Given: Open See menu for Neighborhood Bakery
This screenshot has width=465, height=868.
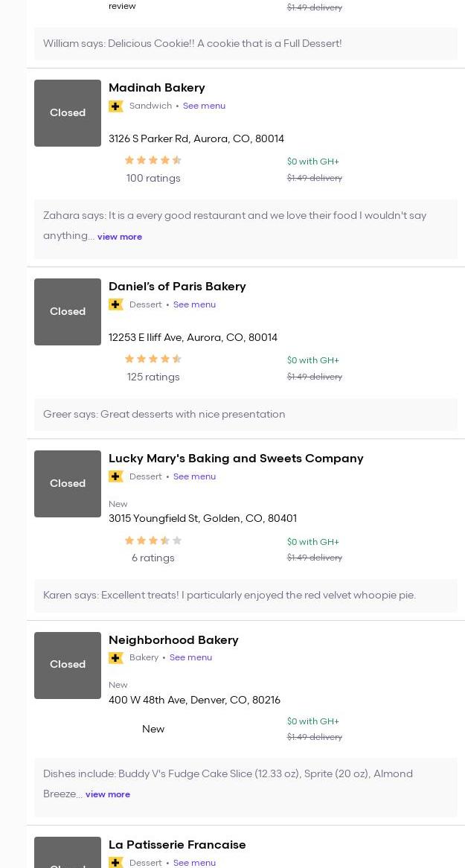Looking at the screenshot, I should click(190, 657).
